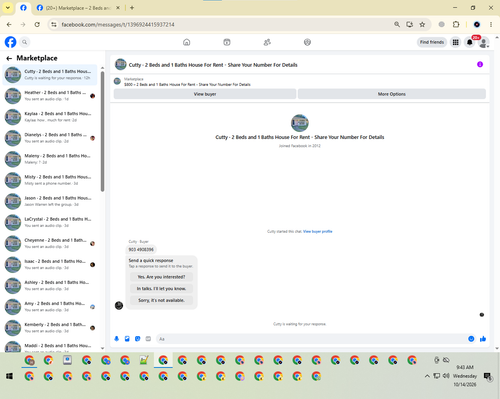500x399 pixels.
Task: Open the Cutty conversation in the list
Action: coord(50,75)
